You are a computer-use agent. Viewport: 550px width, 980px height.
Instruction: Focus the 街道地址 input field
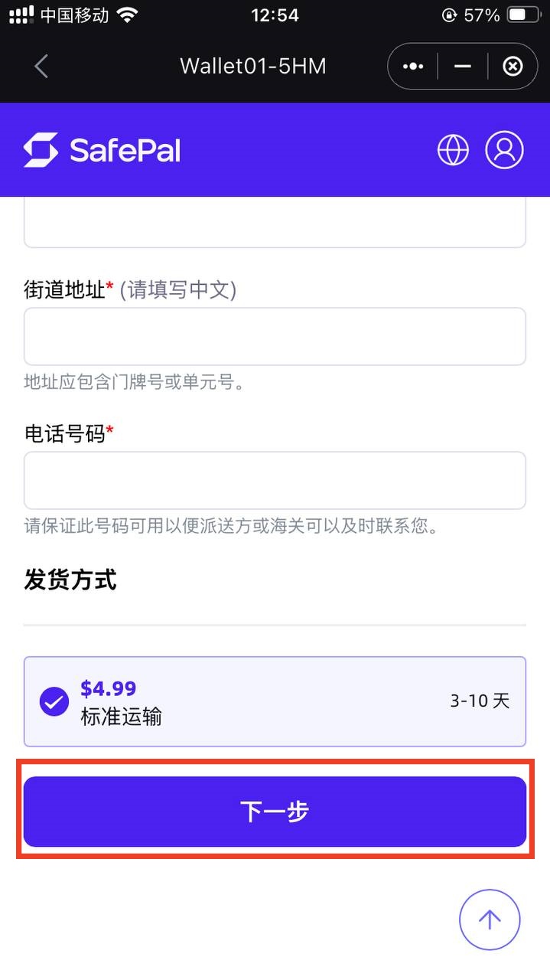point(275,337)
